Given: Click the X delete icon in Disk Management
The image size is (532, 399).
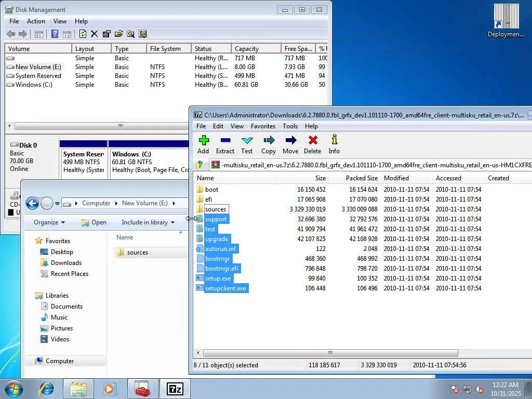Looking at the screenshot, I should coord(95,34).
